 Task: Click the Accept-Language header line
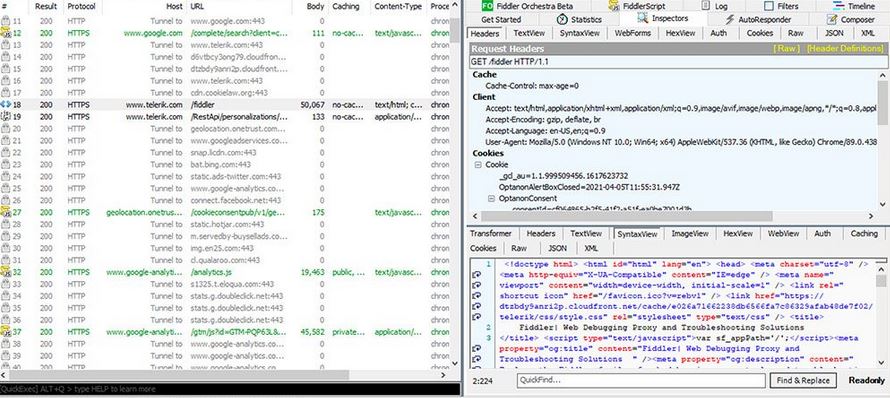pyautogui.click(x=545, y=131)
